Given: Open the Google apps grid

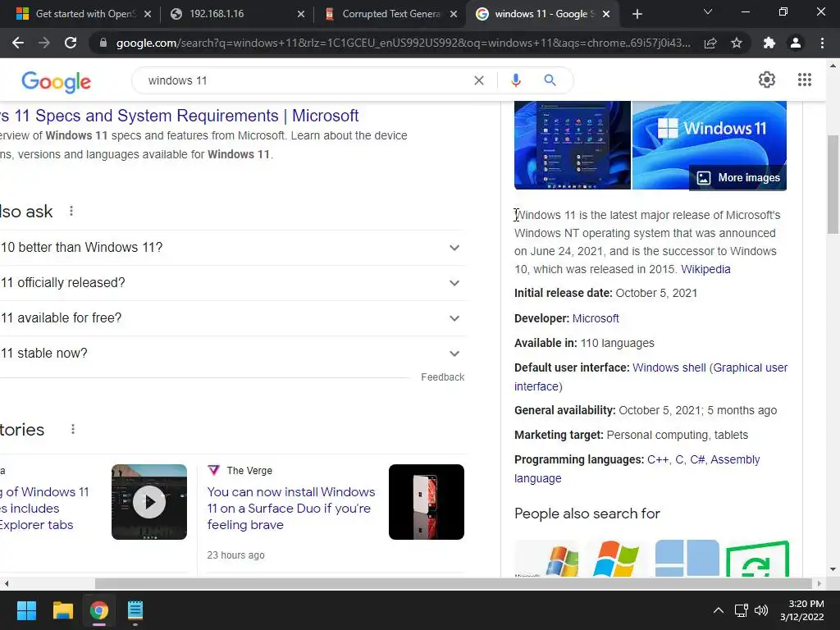Looking at the screenshot, I should 804,80.
